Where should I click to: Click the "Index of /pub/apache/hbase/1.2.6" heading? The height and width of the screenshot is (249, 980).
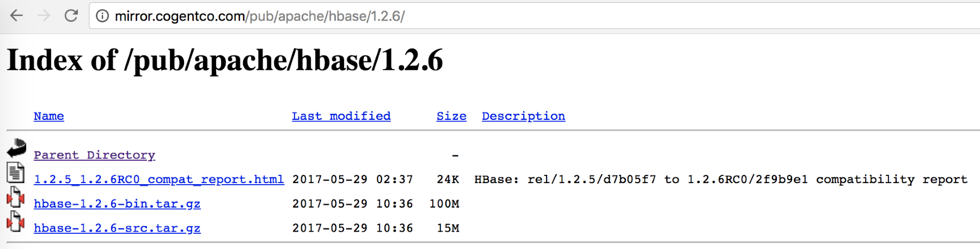(x=225, y=60)
